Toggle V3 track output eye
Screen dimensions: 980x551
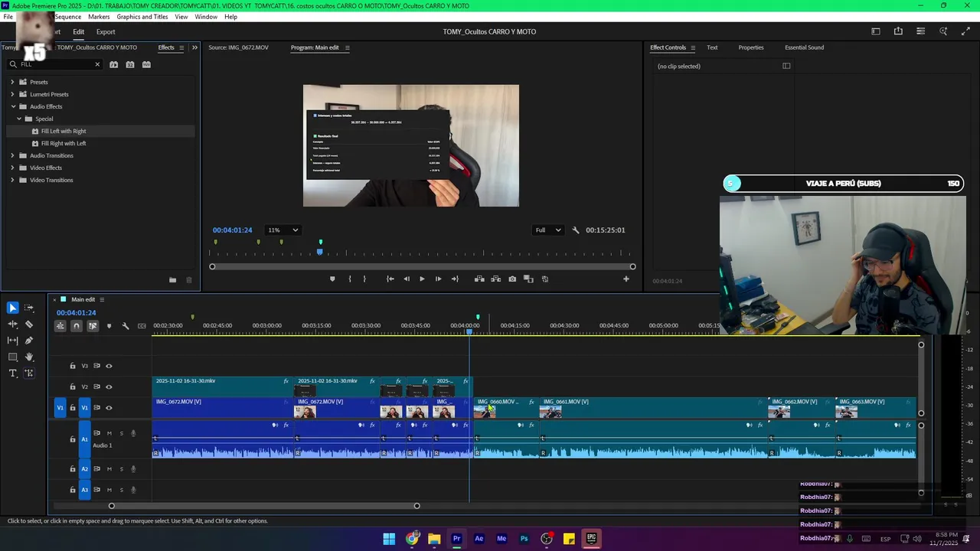pos(109,366)
